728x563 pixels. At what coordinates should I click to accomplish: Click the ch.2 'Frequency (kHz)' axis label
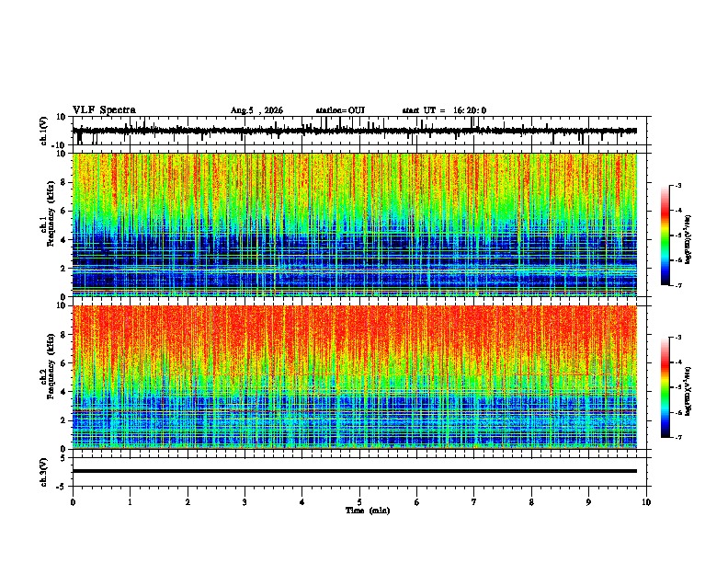click(51, 366)
